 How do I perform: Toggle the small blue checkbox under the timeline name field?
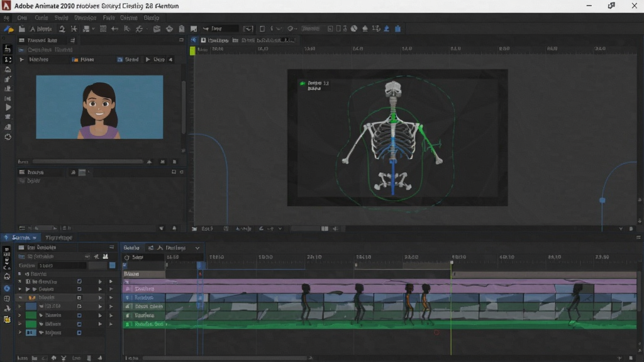tap(125, 265)
